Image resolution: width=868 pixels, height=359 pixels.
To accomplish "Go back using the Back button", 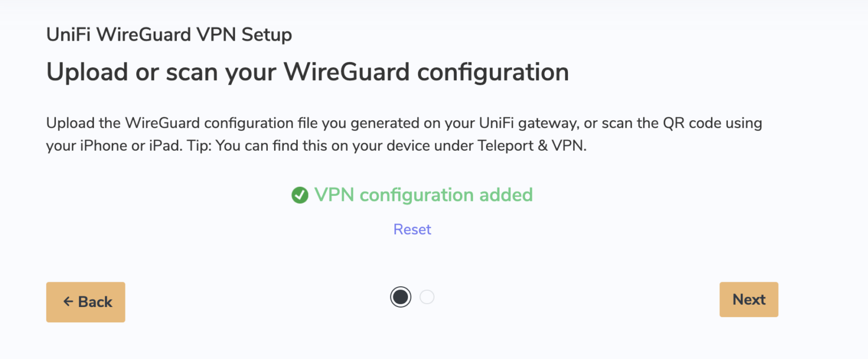I will (x=85, y=302).
